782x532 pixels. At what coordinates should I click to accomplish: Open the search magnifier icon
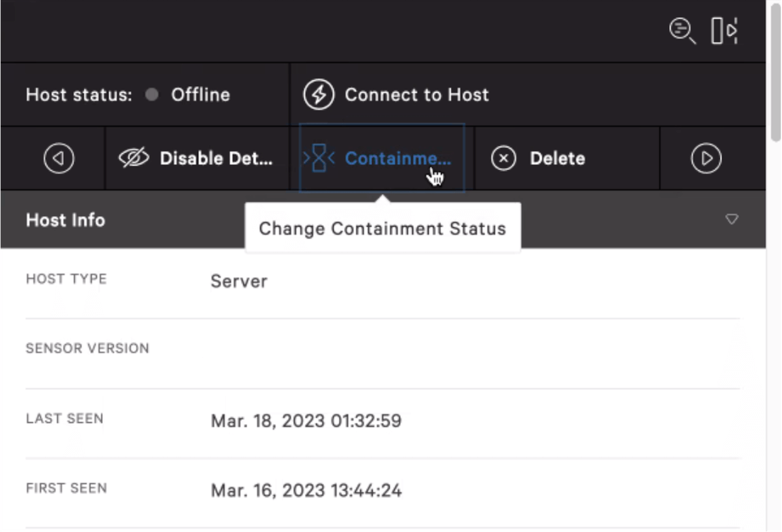[x=681, y=31]
